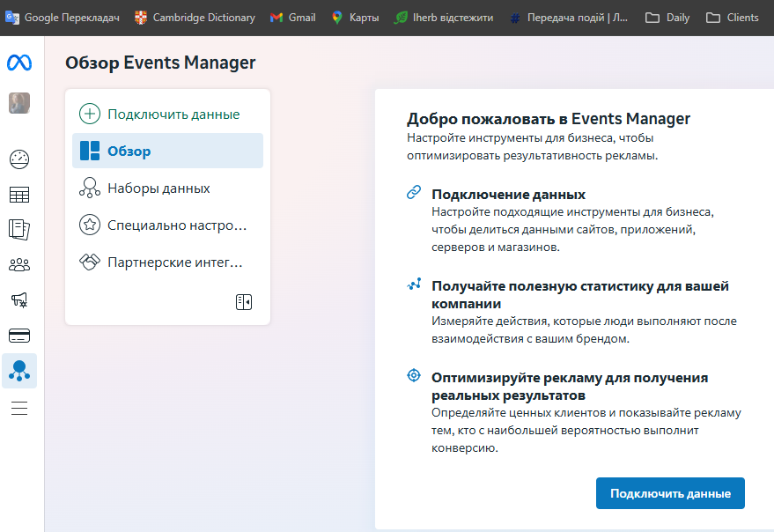Viewport: 774px width, 532px height.
Task: Open the table grid icon in sidebar
Action: 19,195
